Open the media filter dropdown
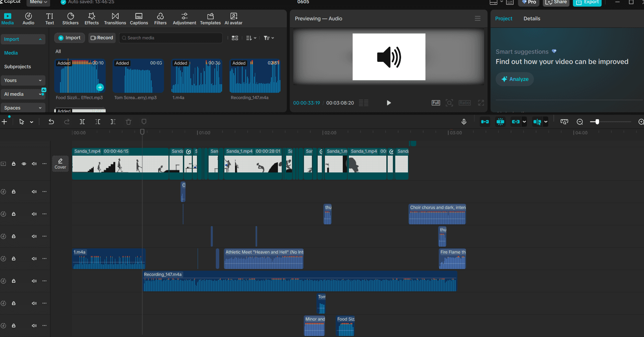 (269, 38)
